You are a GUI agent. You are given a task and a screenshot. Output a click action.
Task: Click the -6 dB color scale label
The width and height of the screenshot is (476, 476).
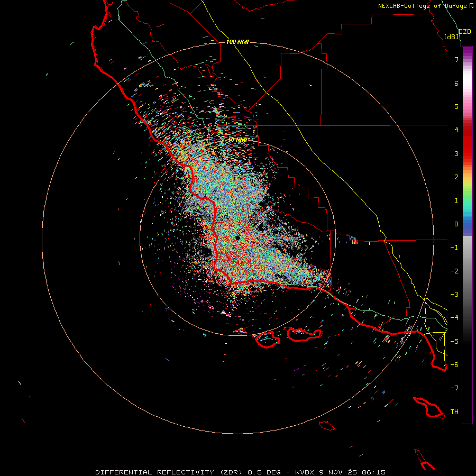click(454, 364)
